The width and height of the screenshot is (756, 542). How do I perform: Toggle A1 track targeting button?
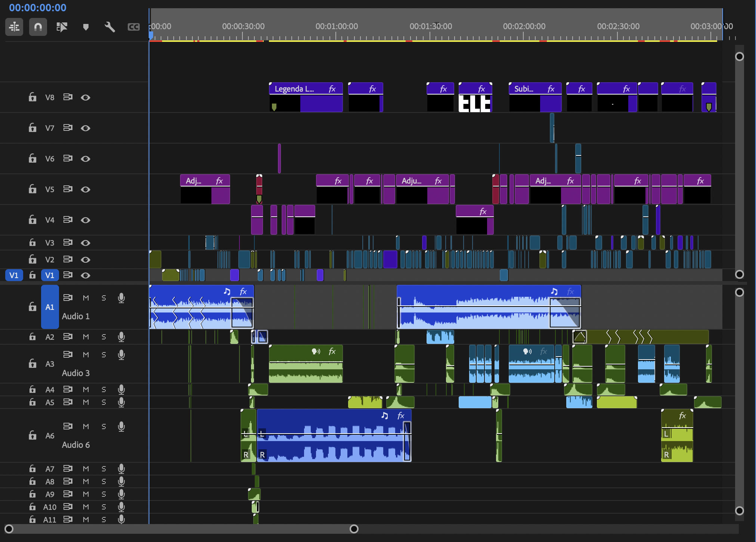click(50, 307)
